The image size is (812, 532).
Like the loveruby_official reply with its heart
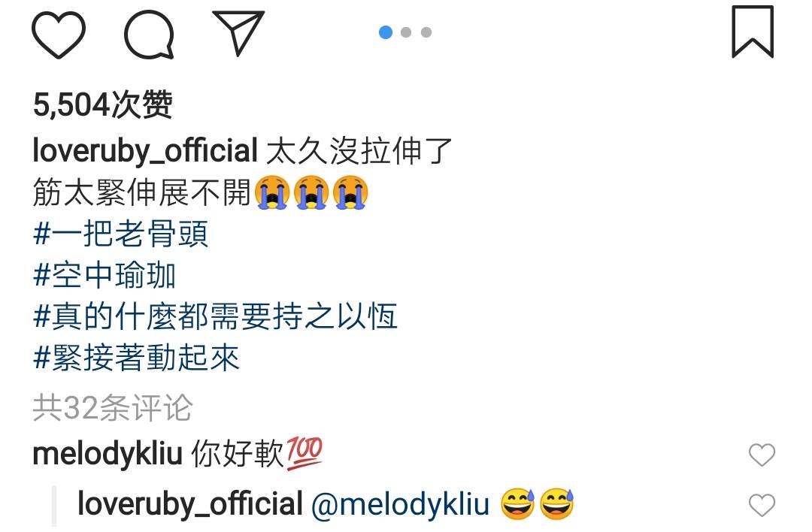(762, 505)
